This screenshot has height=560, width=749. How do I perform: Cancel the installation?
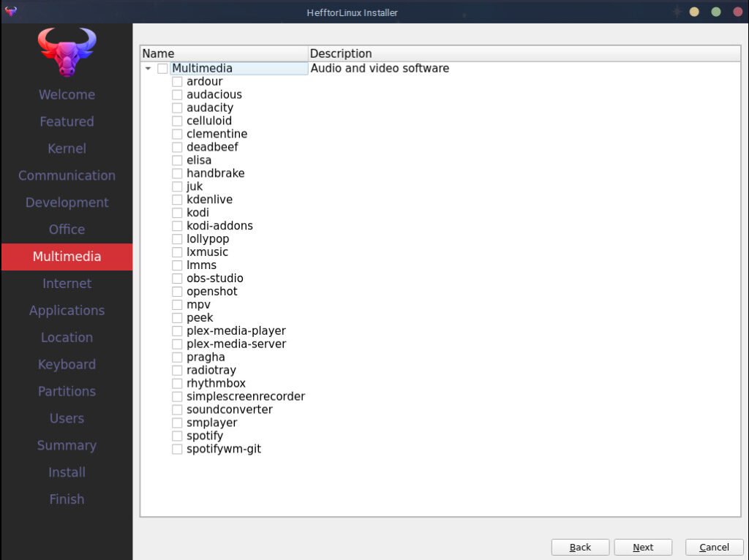(x=714, y=547)
